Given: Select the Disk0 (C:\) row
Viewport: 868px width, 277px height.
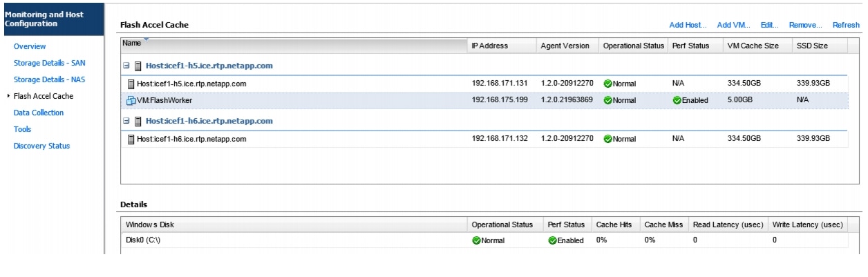Looking at the screenshot, I should pyautogui.click(x=290, y=240).
